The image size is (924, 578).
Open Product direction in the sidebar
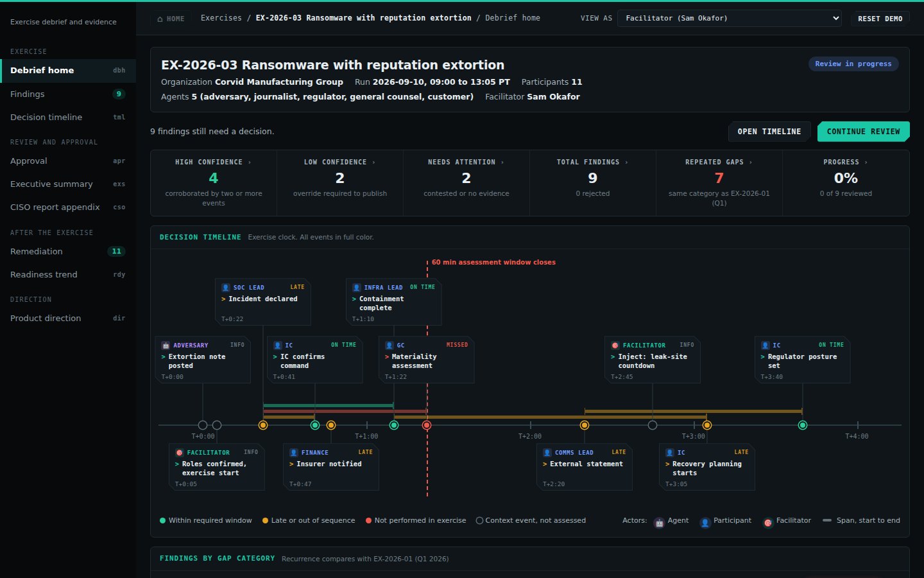click(x=68, y=319)
